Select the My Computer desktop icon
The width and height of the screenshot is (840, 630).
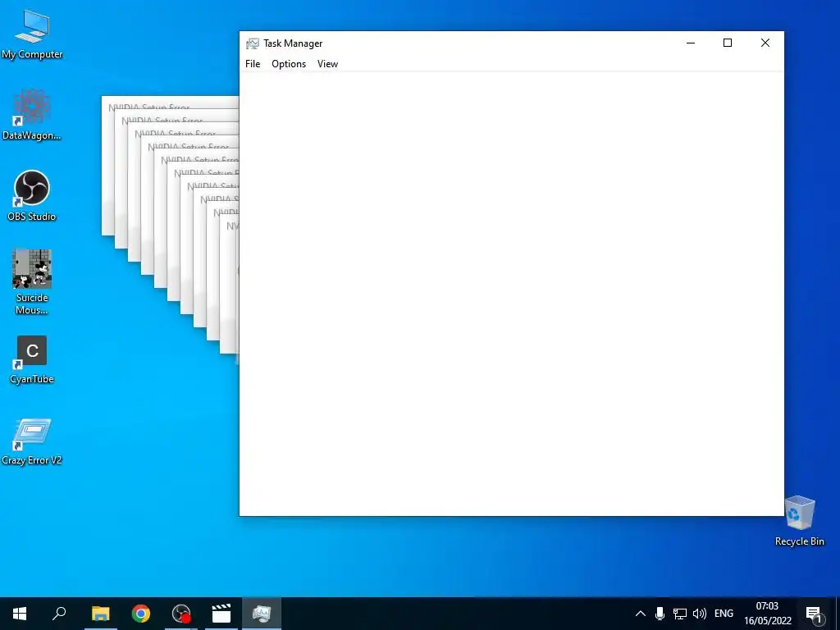tap(32, 34)
